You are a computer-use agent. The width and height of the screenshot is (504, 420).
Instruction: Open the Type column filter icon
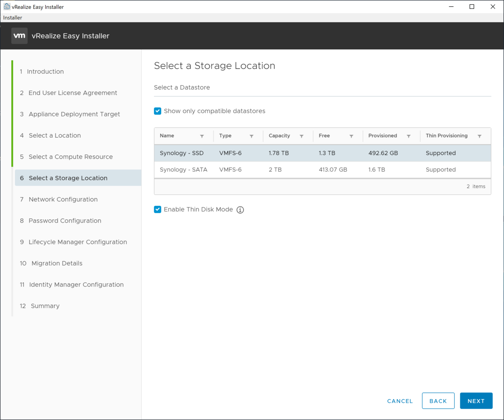pos(251,136)
